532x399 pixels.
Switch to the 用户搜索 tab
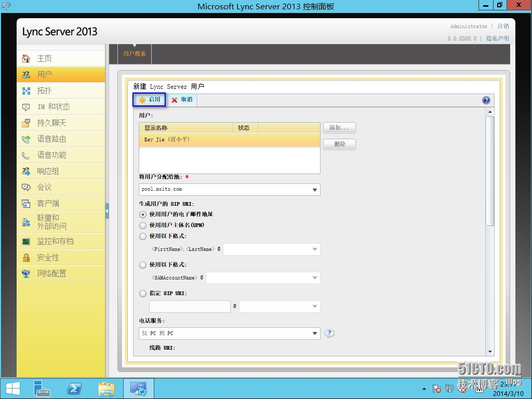click(135, 54)
